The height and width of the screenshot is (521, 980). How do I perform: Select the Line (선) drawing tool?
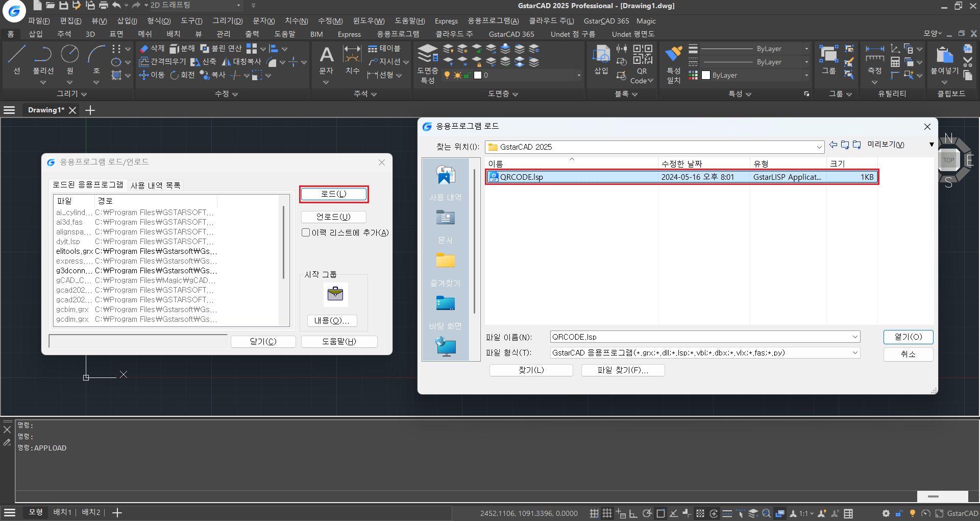[x=17, y=60]
